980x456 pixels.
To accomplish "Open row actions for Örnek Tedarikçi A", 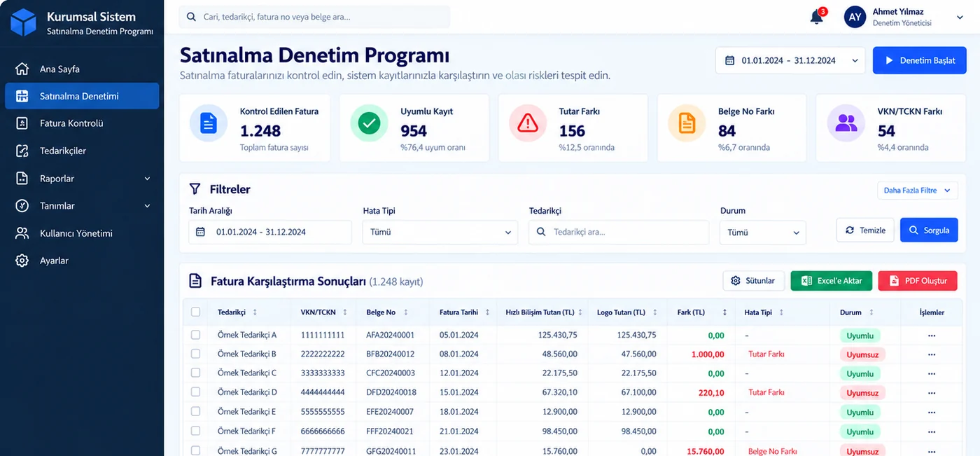I will [931, 336].
